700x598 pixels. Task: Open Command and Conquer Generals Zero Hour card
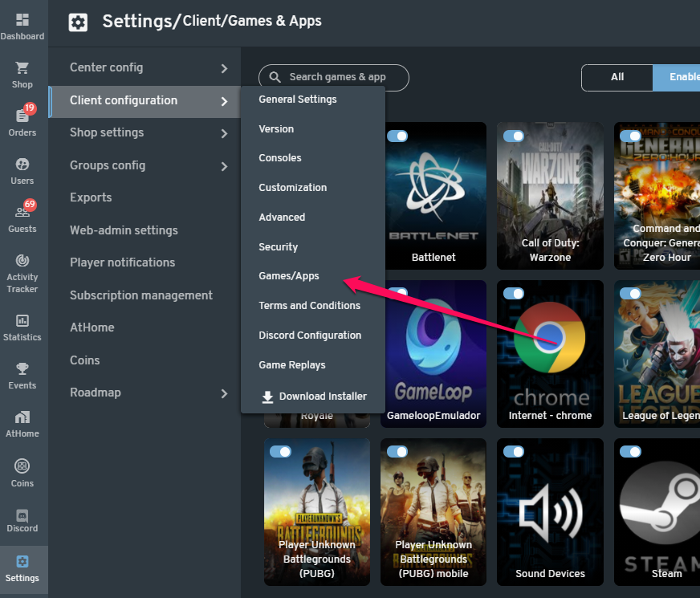(657, 196)
